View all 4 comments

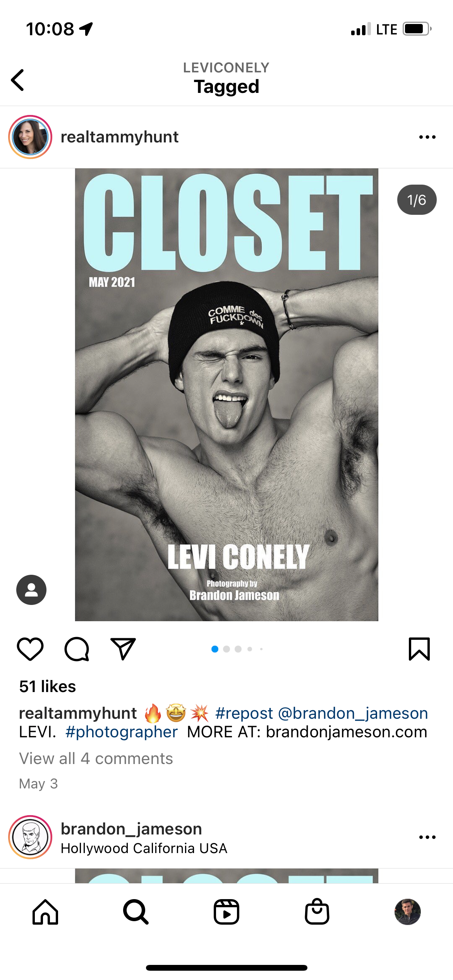click(96, 759)
